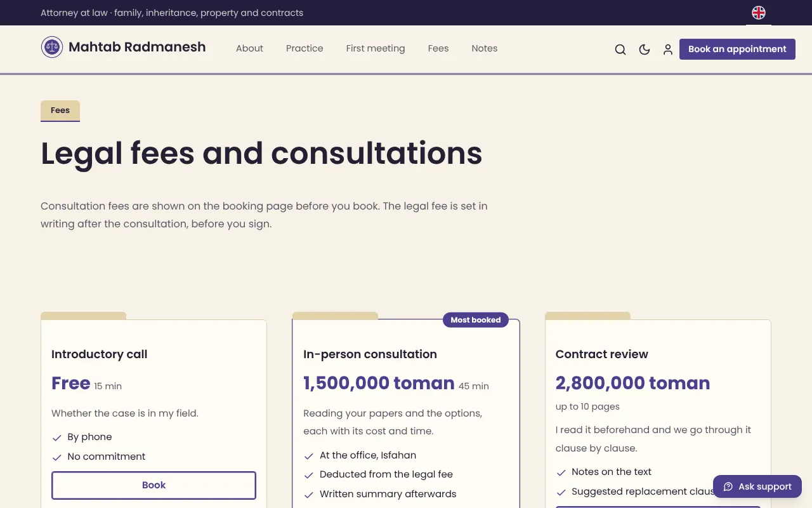Screen dimensions: 812x508
Task: Open the Notes navigation link
Action: tap(485, 48)
